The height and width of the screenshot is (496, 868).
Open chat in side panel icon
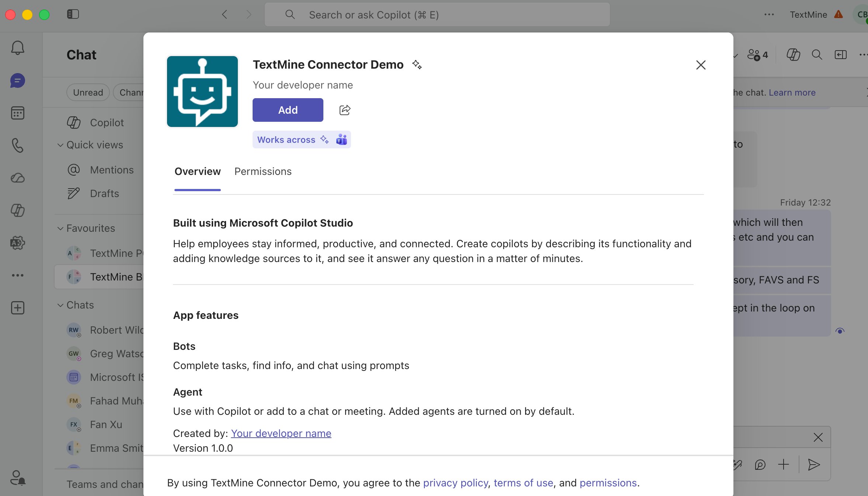tap(841, 55)
